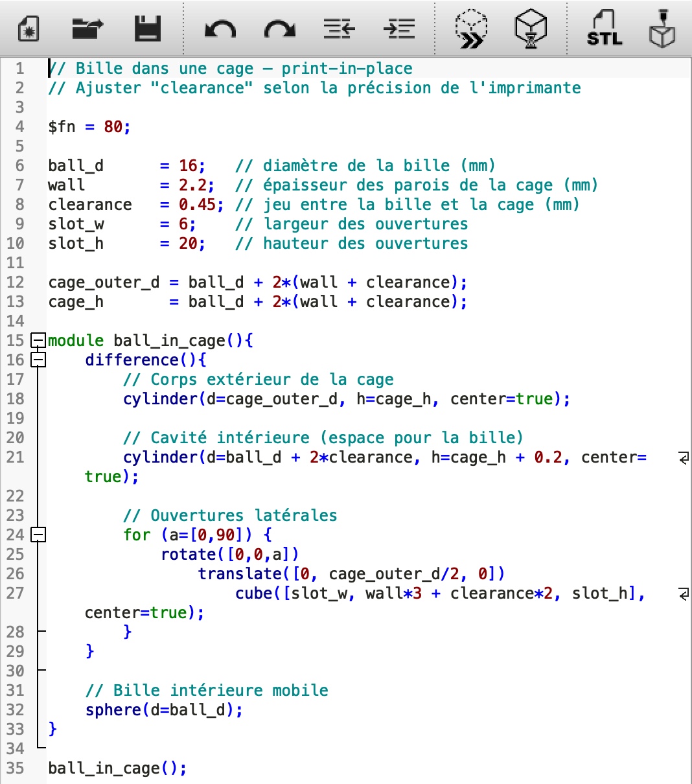Viewport: 692px width, 784px height.
Task: Send the design to the 3D printer
Action: click(x=662, y=29)
